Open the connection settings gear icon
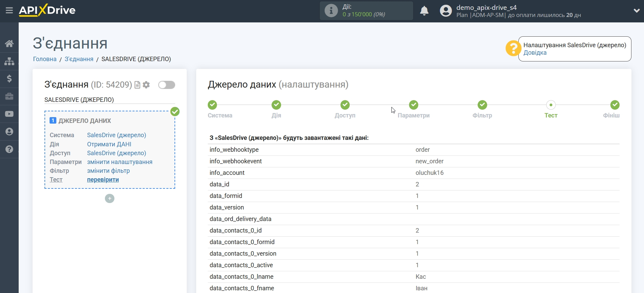The image size is (644, 293). 146,85
